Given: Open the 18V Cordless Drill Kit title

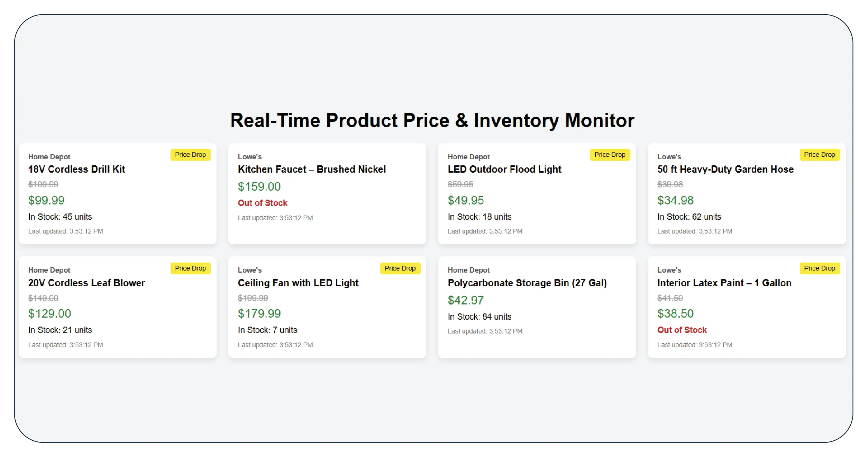Looking at the screenshot, I should point(76,169).
